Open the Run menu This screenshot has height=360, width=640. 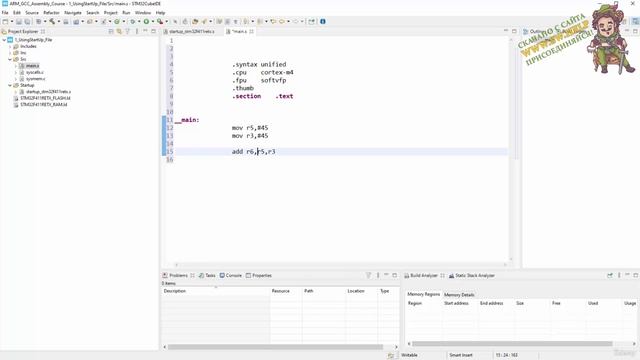pos(126,13)
